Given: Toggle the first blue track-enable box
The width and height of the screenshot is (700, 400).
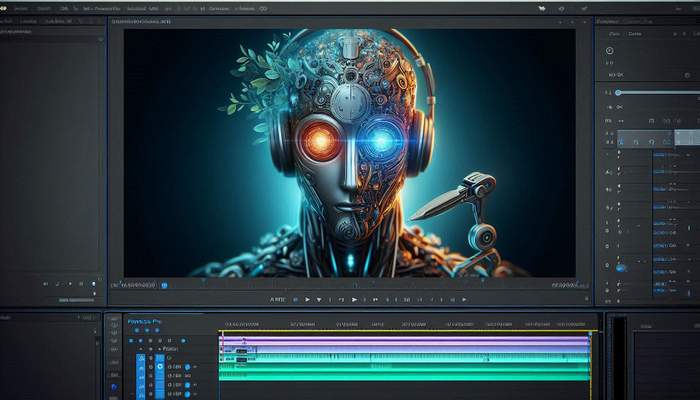Looking at the screenshot, I should pos(141,357).
